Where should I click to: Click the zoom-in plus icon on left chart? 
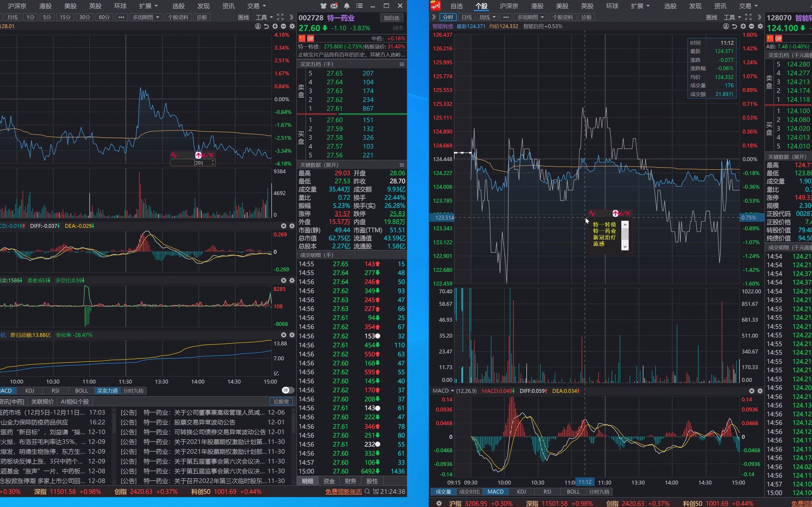[x=275, y=26]
